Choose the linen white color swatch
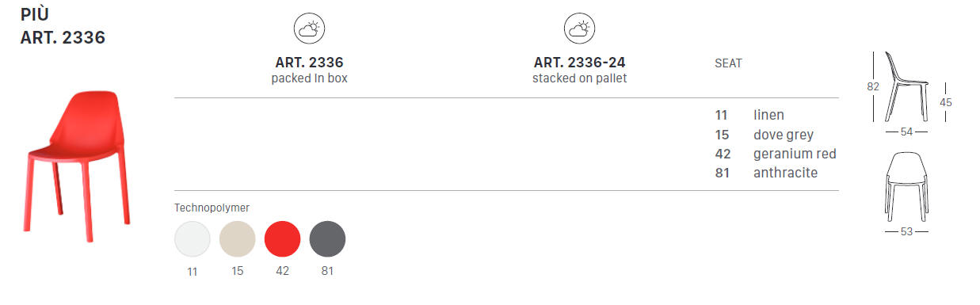Viewport: 980px width, 305px height. 193,239
